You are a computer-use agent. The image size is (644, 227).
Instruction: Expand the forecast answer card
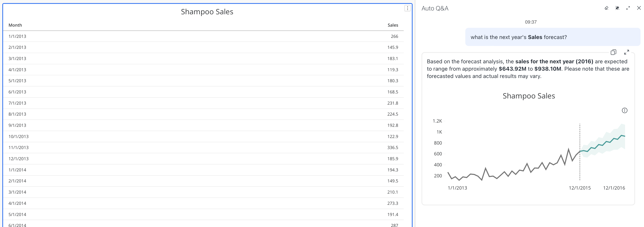click(x=626, y=52)
